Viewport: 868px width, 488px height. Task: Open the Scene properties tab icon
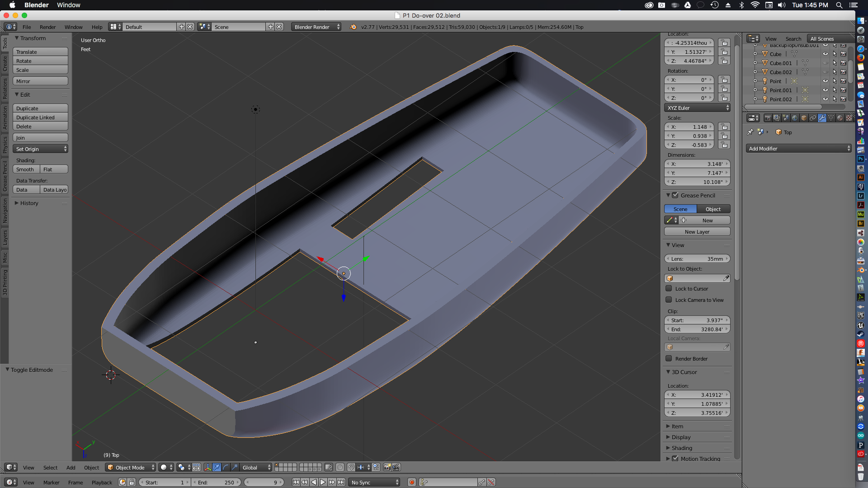[x=786, y=118]
